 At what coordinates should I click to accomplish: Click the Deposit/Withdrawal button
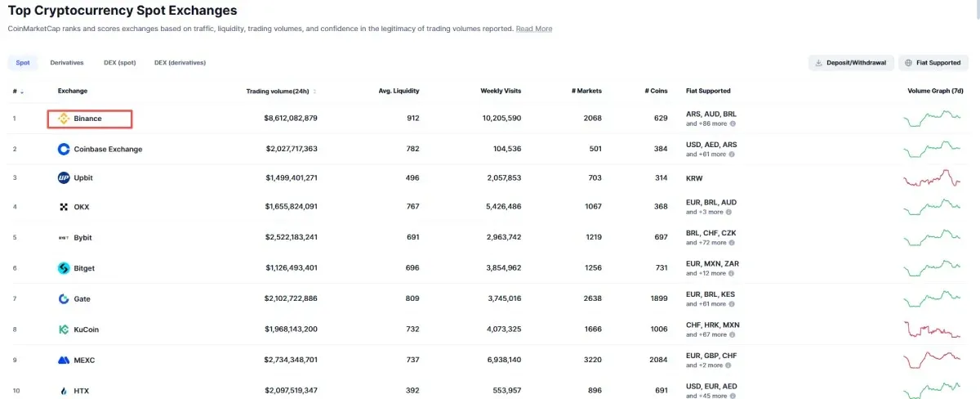point(850,63)
